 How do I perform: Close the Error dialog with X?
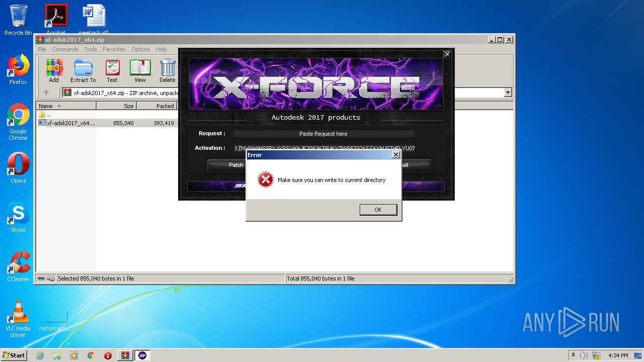click(x=395, y=155)
